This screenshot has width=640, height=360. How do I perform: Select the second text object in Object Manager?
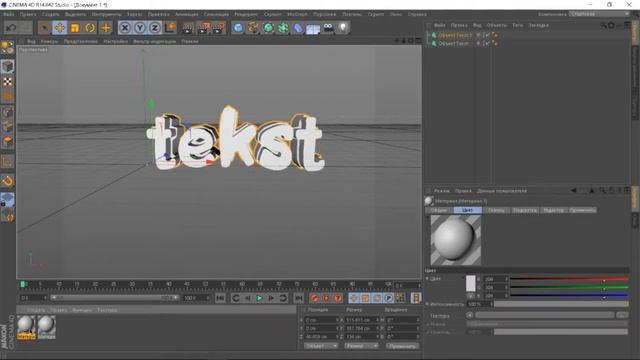(x=453, y=43)
